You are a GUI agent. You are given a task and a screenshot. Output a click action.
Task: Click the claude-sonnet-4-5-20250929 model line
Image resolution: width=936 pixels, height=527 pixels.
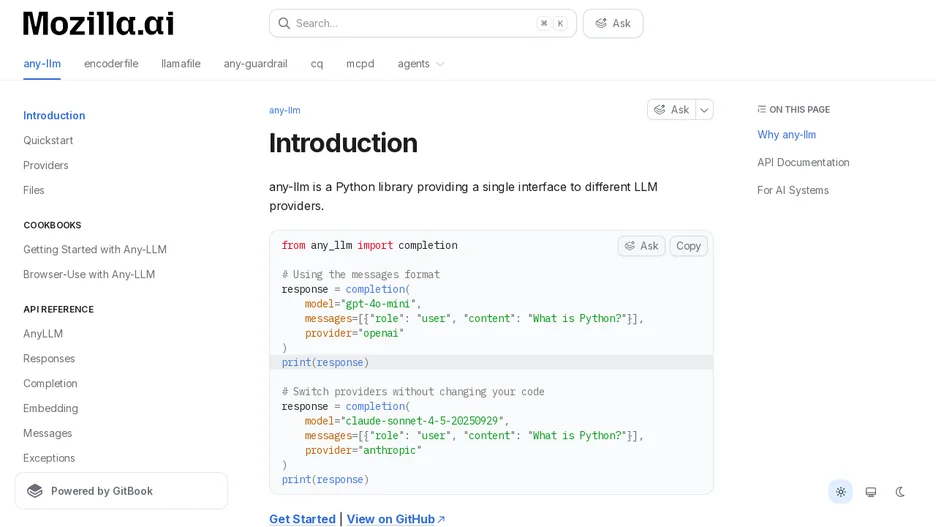pyautogui.click(x=407, y=421)
